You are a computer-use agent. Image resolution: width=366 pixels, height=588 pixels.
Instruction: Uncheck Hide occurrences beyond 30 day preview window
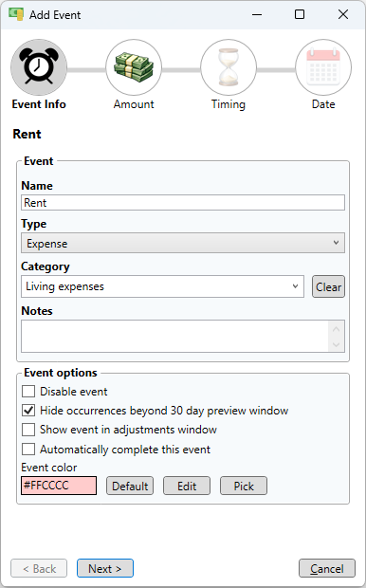(x=28, y=411)
